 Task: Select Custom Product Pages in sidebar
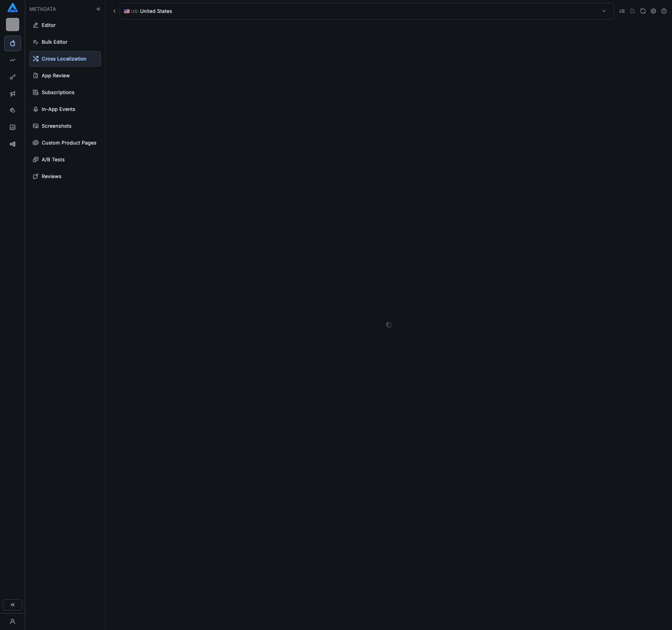click(69, 143)
